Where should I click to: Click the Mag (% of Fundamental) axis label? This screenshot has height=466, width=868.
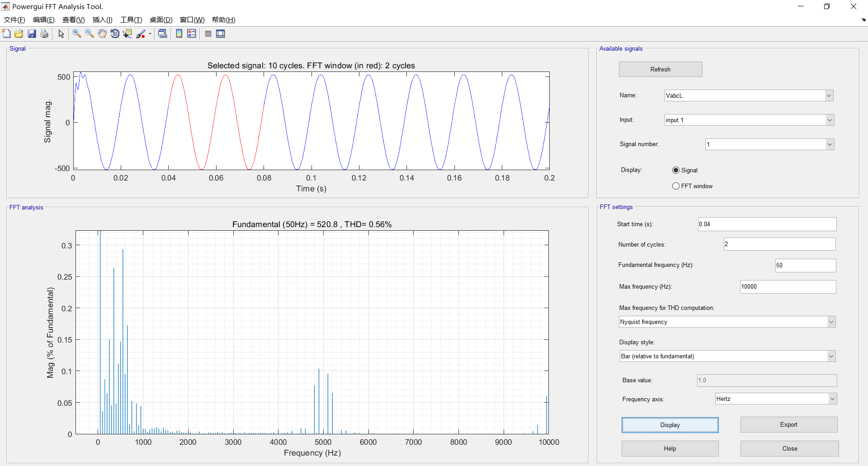pyautogui.click(x=50, y=333)
